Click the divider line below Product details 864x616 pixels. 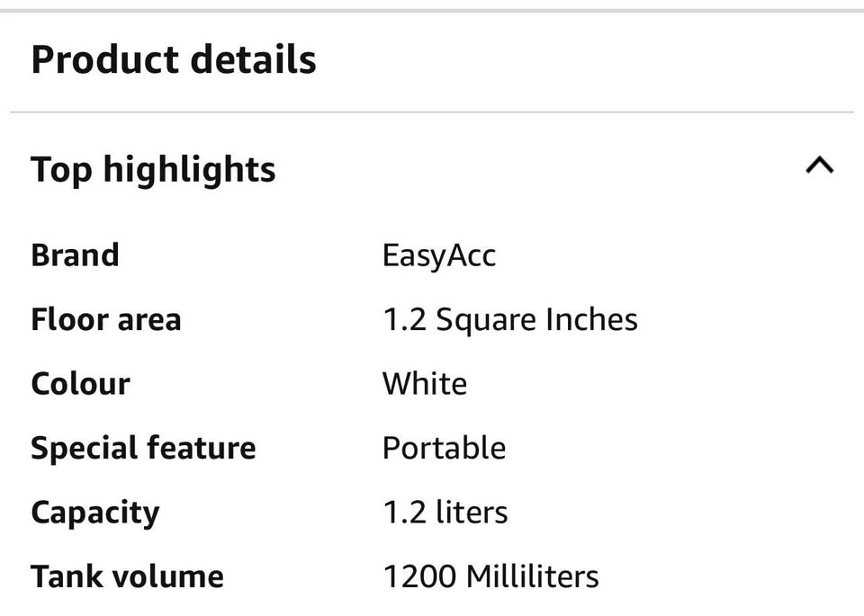click(x=432, y=112)
